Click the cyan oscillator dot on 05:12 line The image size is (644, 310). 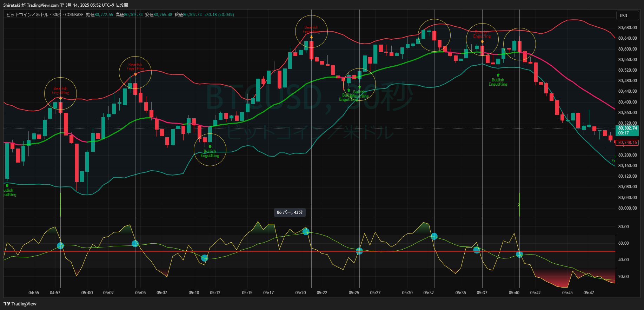(205, 258)
